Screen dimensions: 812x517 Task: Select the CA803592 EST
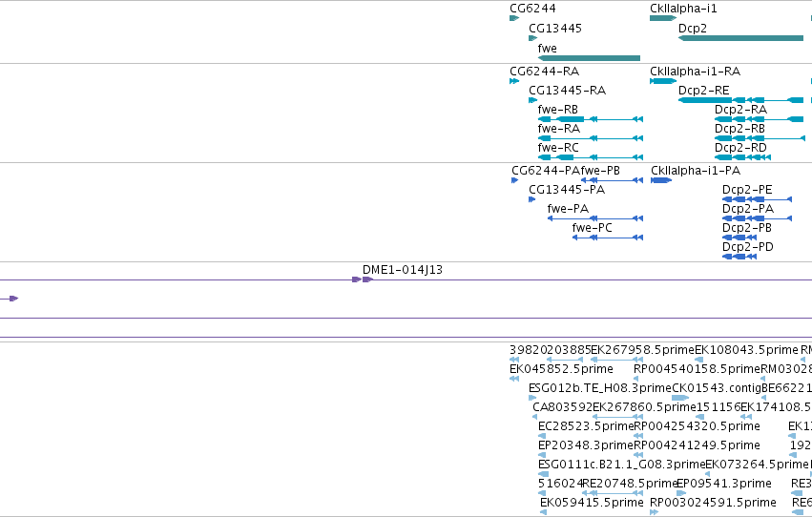click(x=535, y=417)
